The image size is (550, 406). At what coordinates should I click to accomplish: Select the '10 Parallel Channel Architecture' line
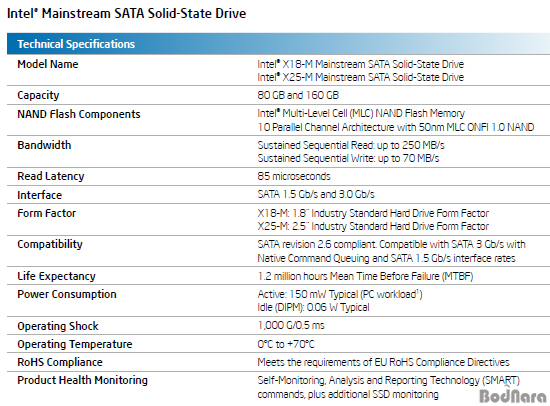click(x=396, y=127)
